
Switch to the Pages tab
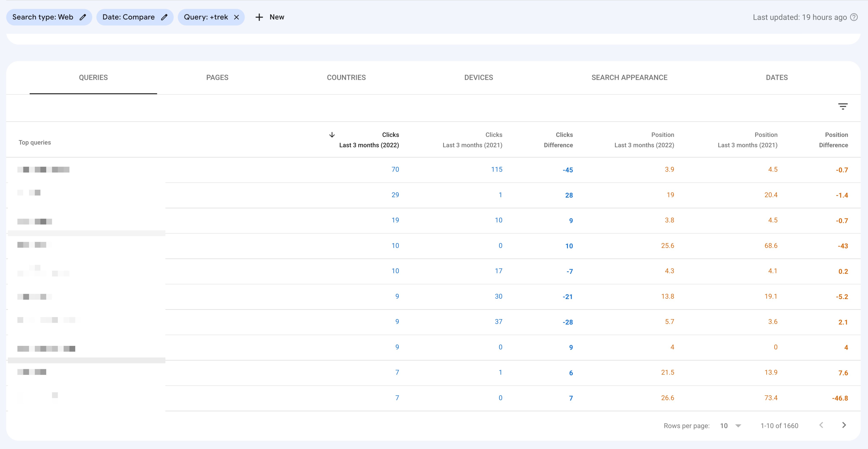point(217,78)
